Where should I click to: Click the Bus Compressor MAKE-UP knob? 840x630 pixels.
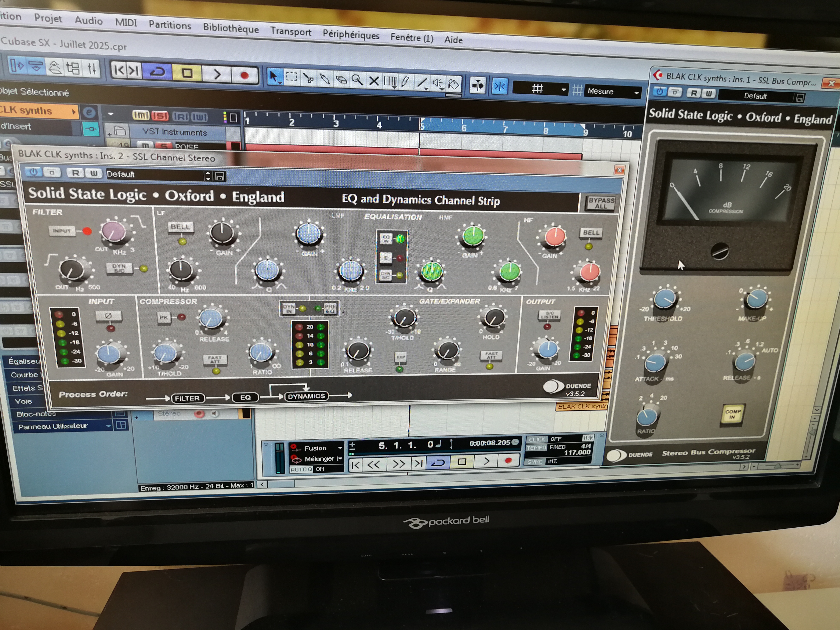(x=756, y=298)
